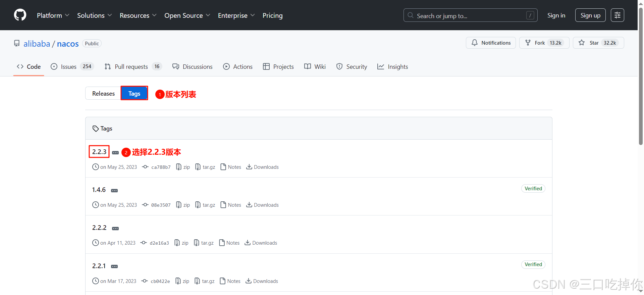Fork the repository with the Fork button

(544, 43)
